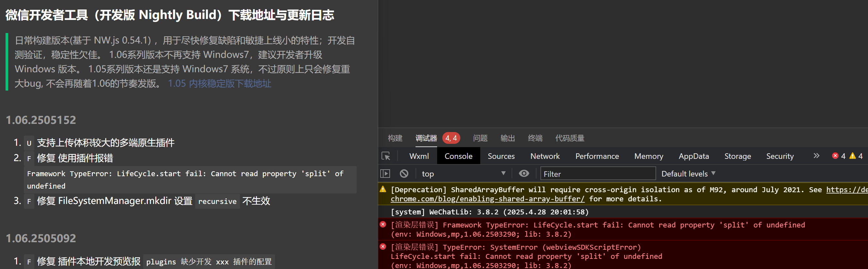Select the 调试器 panel tab
Image resolution: width=868 pixels, height=269 pixels.
(x=426, y=138)
